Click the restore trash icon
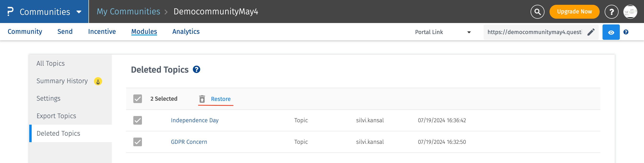This screenshot has width=644, height=163. [202, 99]
